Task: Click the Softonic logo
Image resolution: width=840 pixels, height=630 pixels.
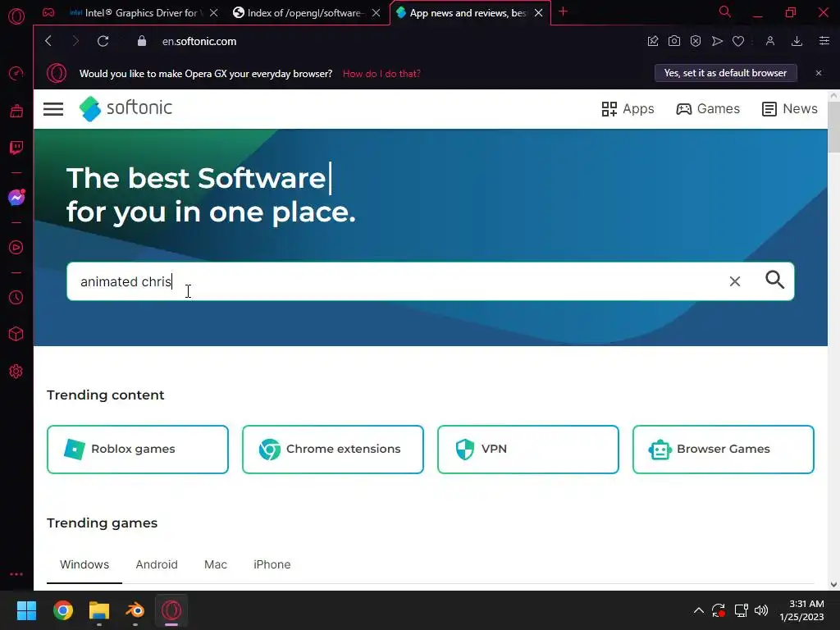Action: click(126, 108)
